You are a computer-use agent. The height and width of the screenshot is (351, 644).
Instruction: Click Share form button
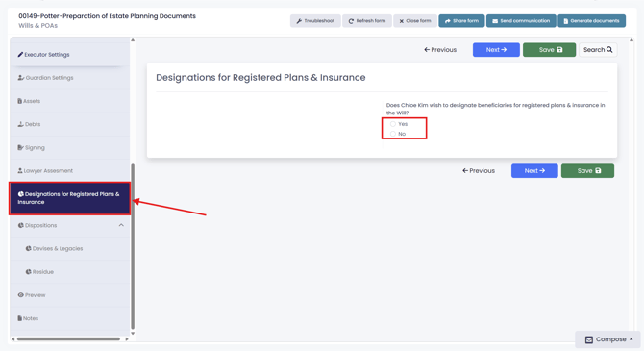(x=461, y=21)
